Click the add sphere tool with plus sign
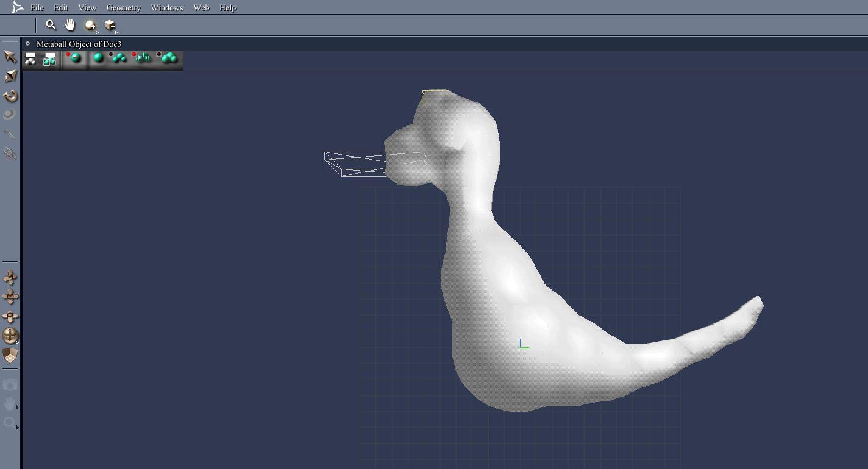This screenshot has width=868, height=469. click(x=91, y=26)
